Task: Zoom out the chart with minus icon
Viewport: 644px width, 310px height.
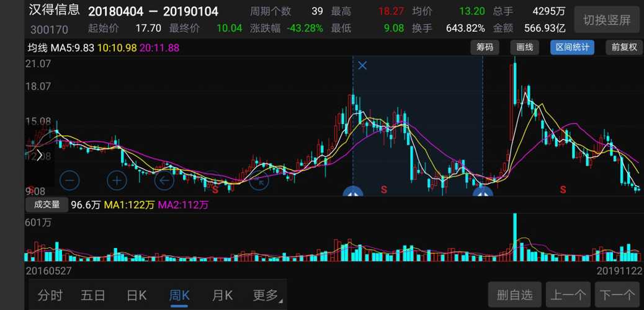Action: (69, 180)
